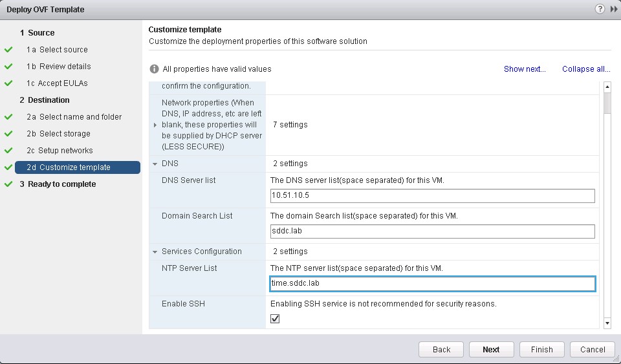Click the green checkmark next to Select storage
The width and height of the screenshot is (621, 364).
pyautogui.click(x=8, y=134)
